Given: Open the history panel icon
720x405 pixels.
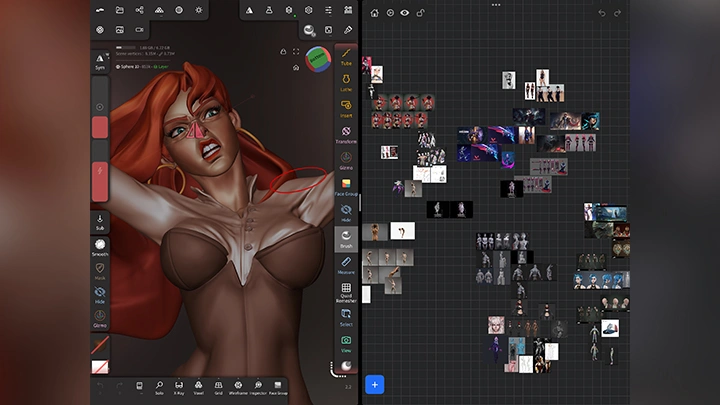Looking at the screenshot, I should click(x=139, y=385).
